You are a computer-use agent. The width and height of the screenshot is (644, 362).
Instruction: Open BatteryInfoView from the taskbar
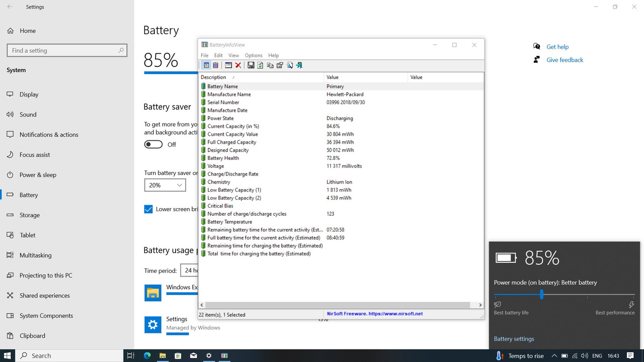(x=224, y=355)
